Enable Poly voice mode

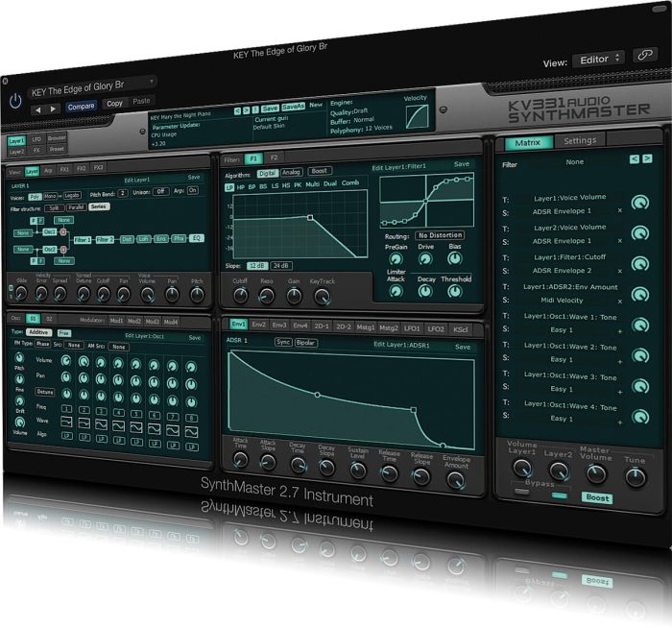[x=35, y=197]
